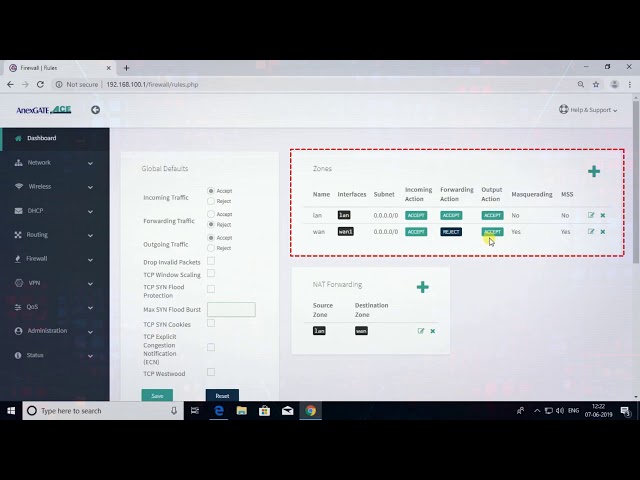Expand the Firewall sidebar menu

tap(55, 259)
